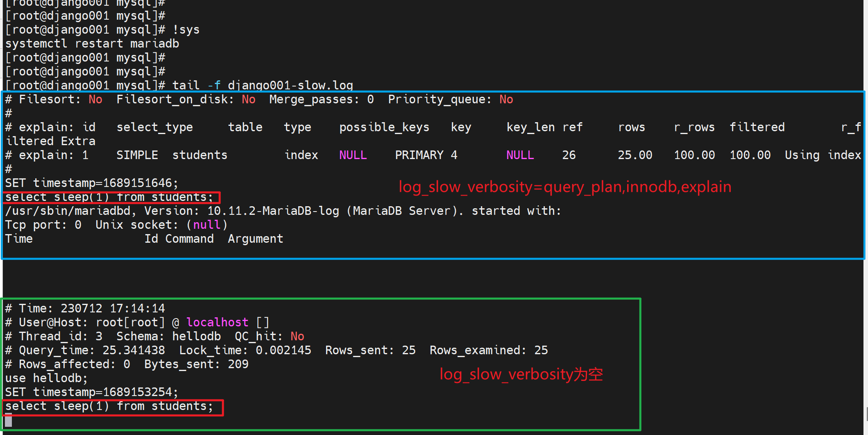Click the Lock_time 0.002145 value
This screenshot has width=868, height=435.
[x=283, y=350]
